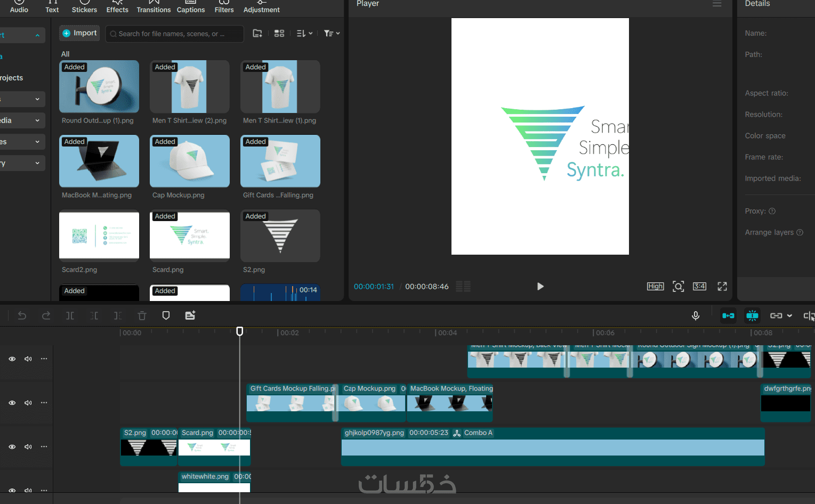Delete the selected clip with the trash icon
This screenshot has width=815, height=504.
click(x=142, y=315)
